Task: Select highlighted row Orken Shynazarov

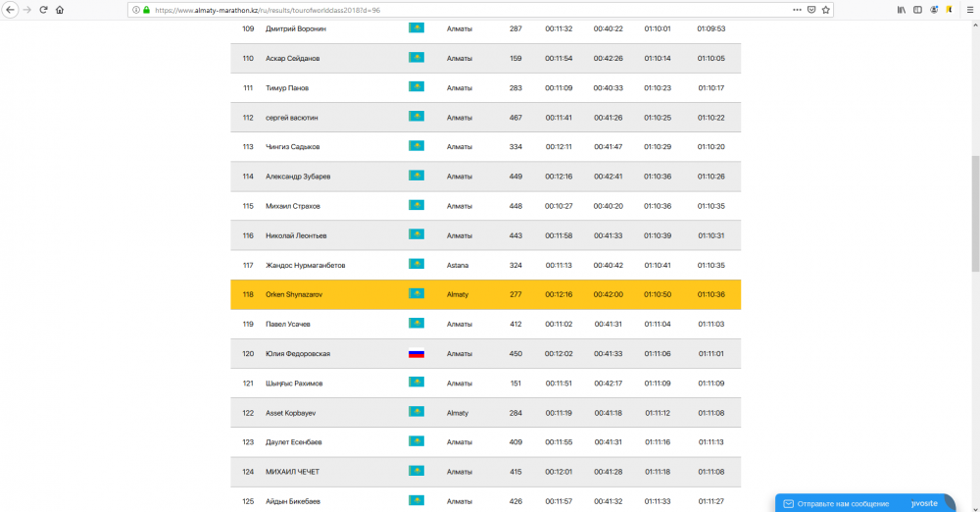Action: tap(485, 294)
